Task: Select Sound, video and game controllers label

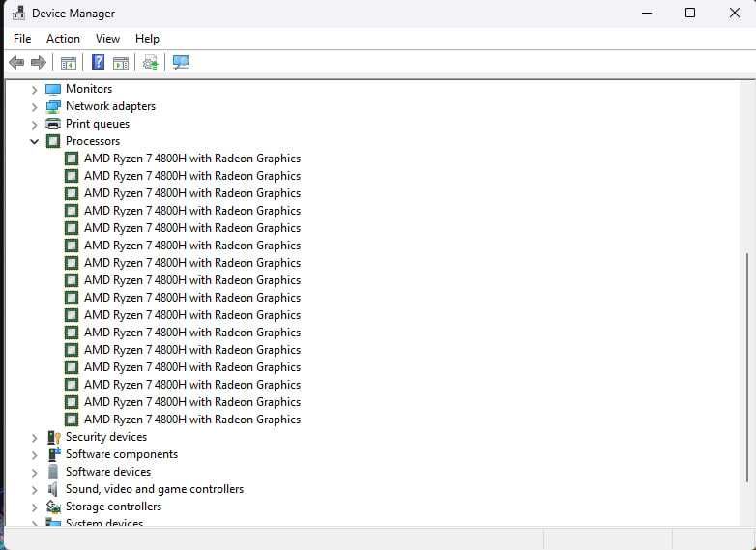Action: click(x=155, y=489)
